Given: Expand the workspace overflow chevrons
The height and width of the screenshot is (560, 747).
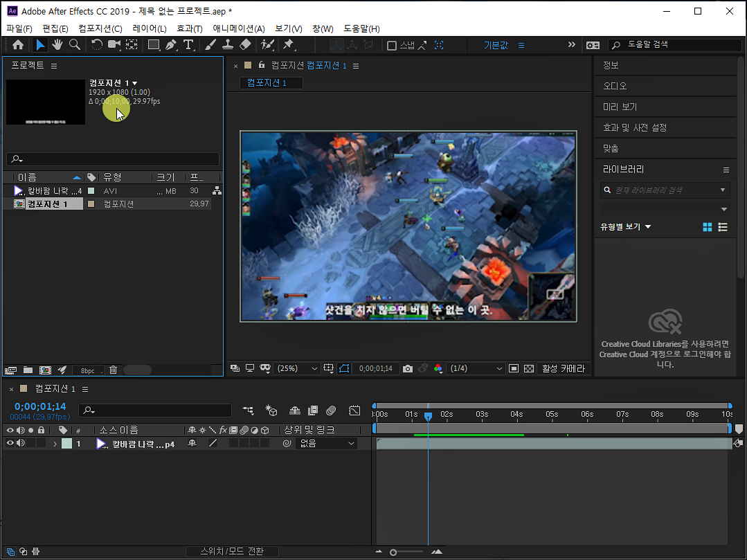Looking at the screenshot, I should [x=572, y=45].
